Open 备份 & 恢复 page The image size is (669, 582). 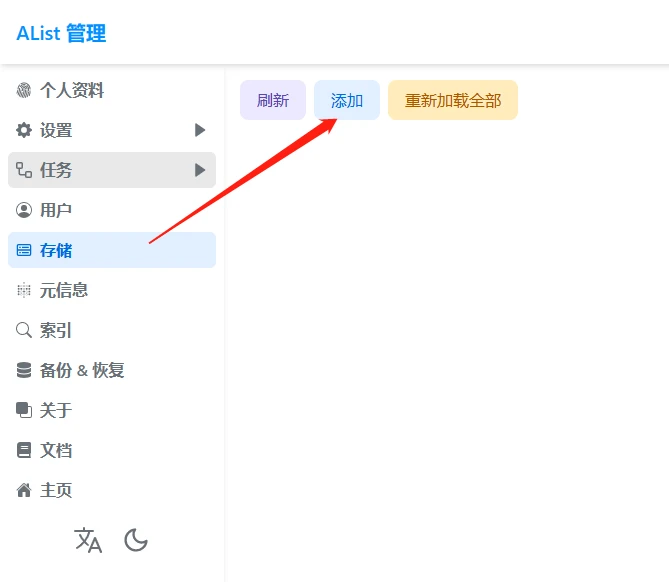112,370
